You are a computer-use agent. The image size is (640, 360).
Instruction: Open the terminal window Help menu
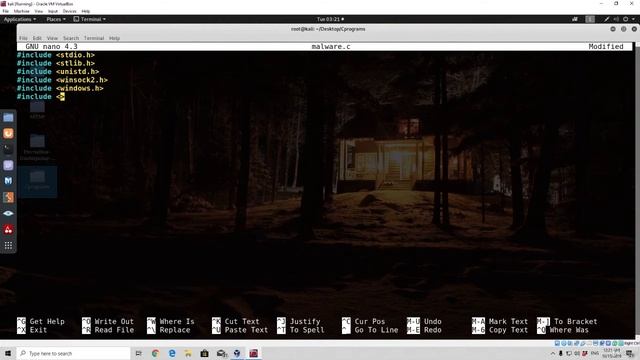tap(114, 38)
